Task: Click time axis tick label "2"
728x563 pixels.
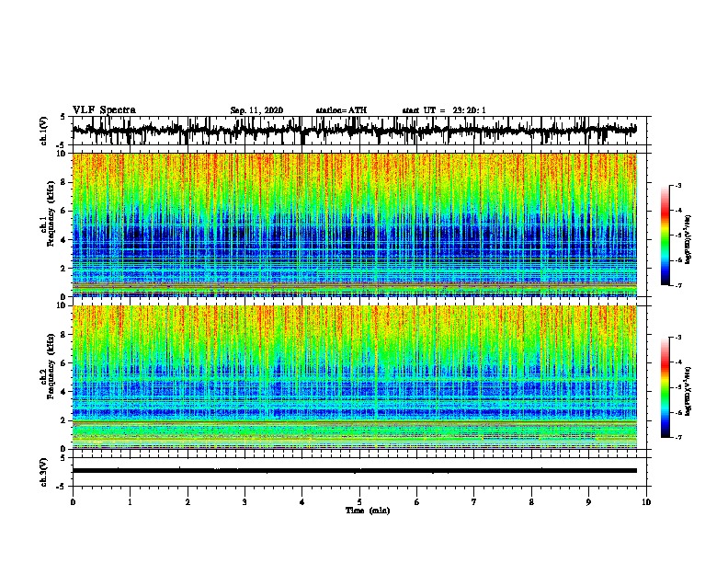Action: [188, 501]
